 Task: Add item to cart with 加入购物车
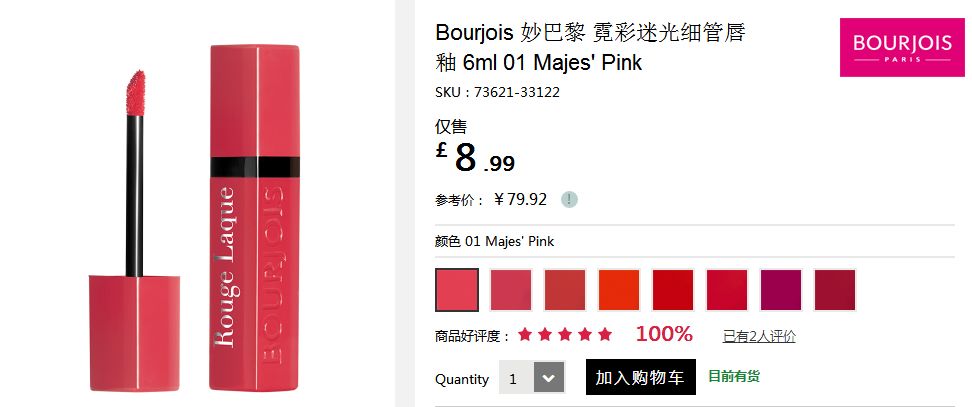click(640, 377)
